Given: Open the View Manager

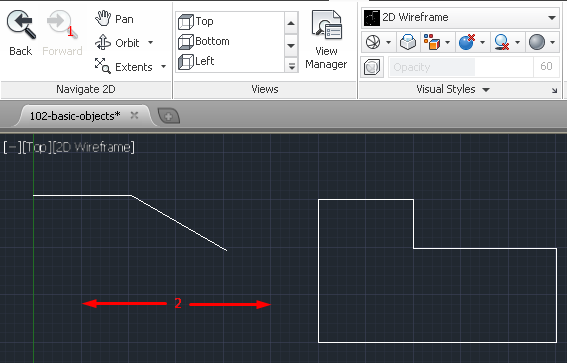Looking at the screenshot, I should [x=326, y=39].
